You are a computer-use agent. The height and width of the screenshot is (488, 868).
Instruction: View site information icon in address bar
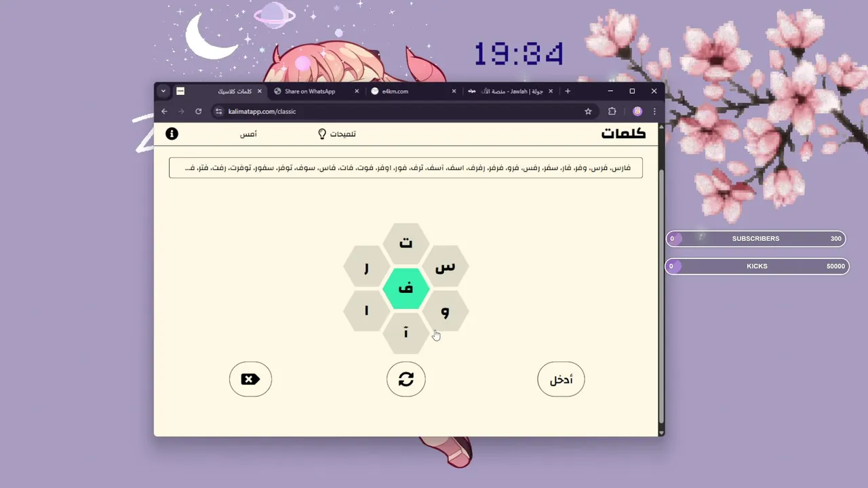click(218, 111)
